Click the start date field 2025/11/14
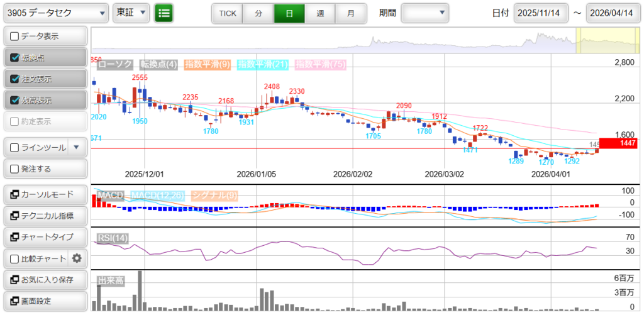Screen dimensions: 644x315 tap(540, 13)
